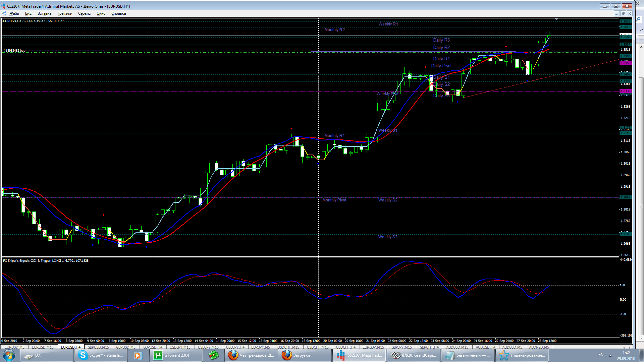This screenshot has height=362, width=644.
Task: Open the media player taskbar icon
Action: [138, 355]
